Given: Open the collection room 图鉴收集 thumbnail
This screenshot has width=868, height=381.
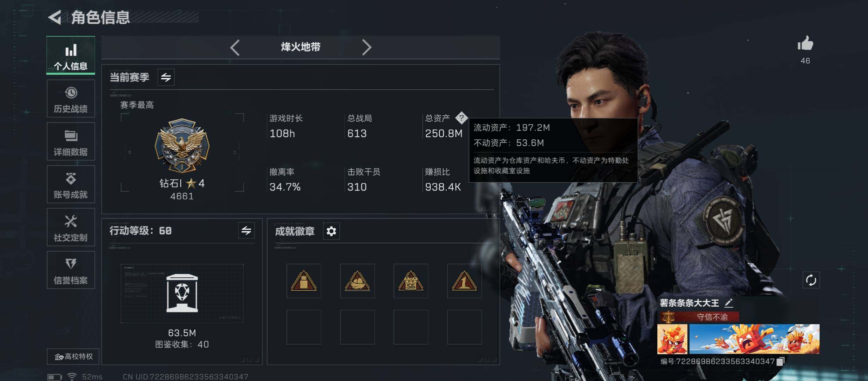Looking at the screenshot, I should tap(182, 294).
